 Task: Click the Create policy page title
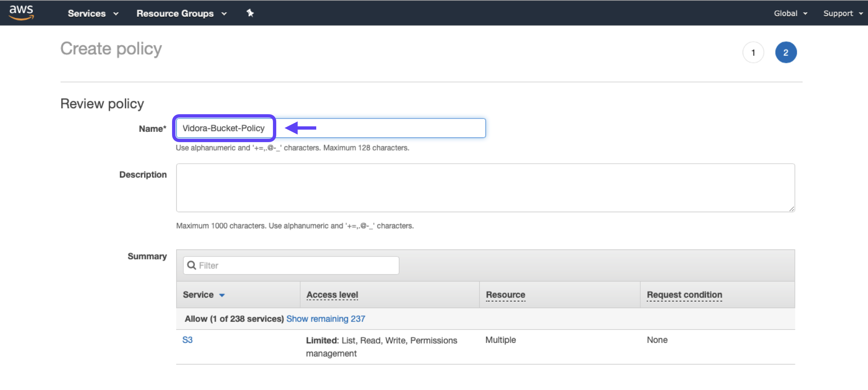coord(111,49)
